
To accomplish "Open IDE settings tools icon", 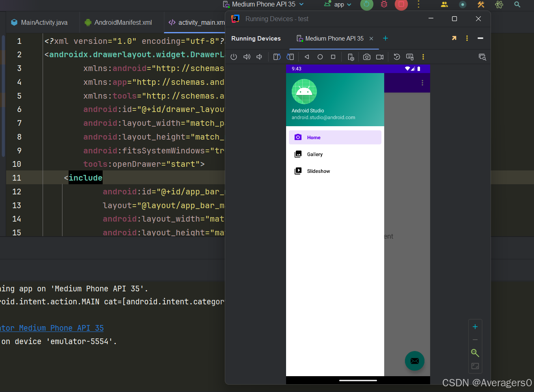I will [481, 4].
